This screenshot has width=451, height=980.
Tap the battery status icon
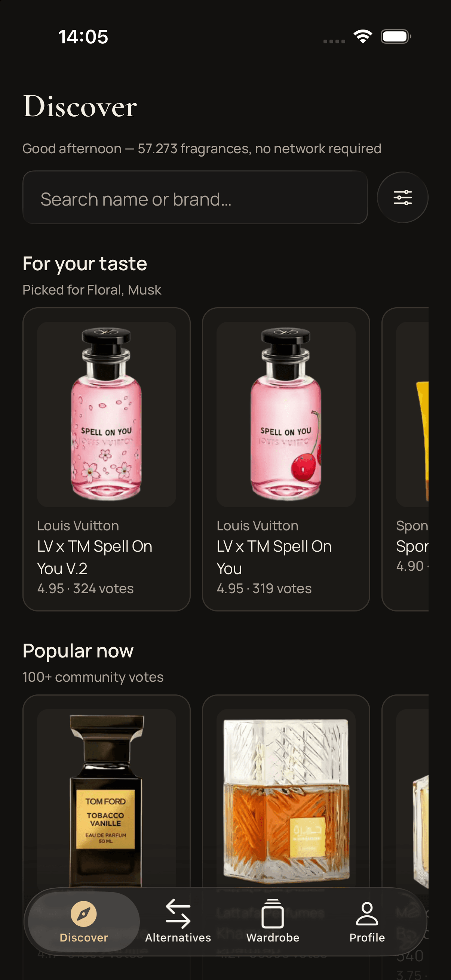(x=396, y=37)
